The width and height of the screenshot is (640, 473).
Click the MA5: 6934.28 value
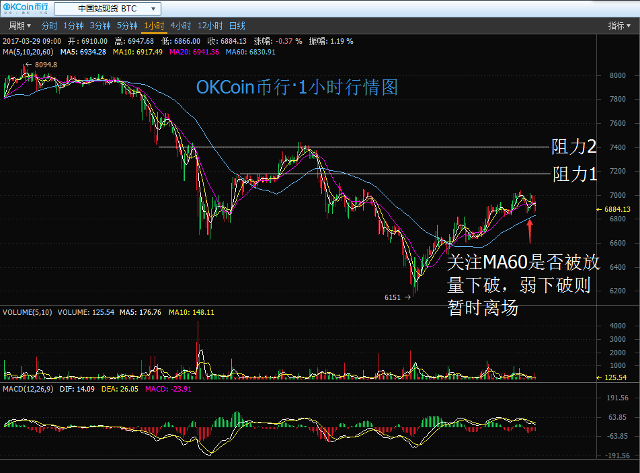[83, 52]
